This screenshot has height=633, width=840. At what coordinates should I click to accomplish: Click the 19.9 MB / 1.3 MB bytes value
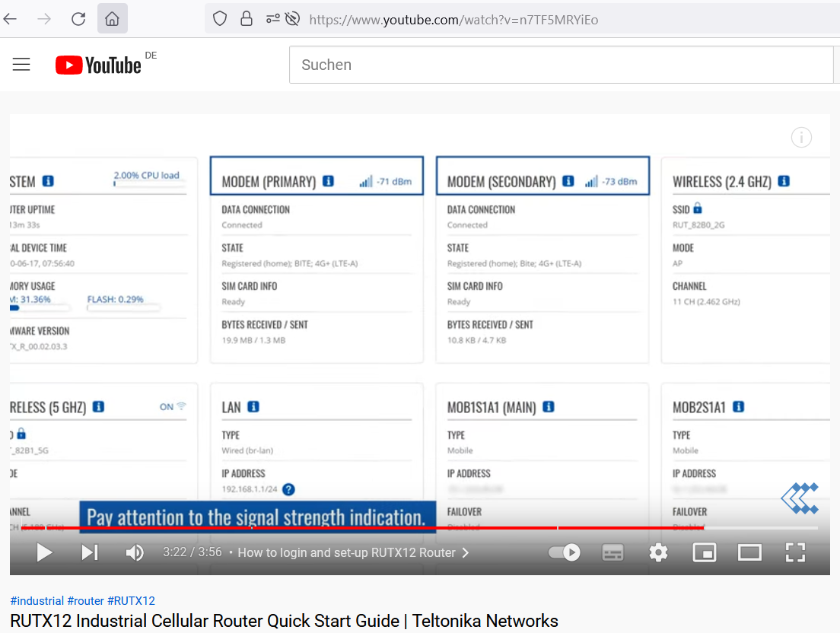click(x=253, y=340)
